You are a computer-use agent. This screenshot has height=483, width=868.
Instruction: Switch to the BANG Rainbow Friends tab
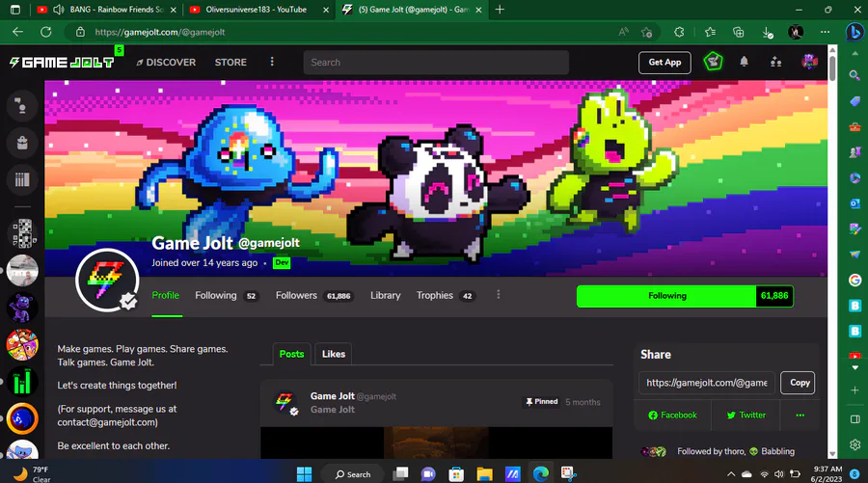click(107, 10)
